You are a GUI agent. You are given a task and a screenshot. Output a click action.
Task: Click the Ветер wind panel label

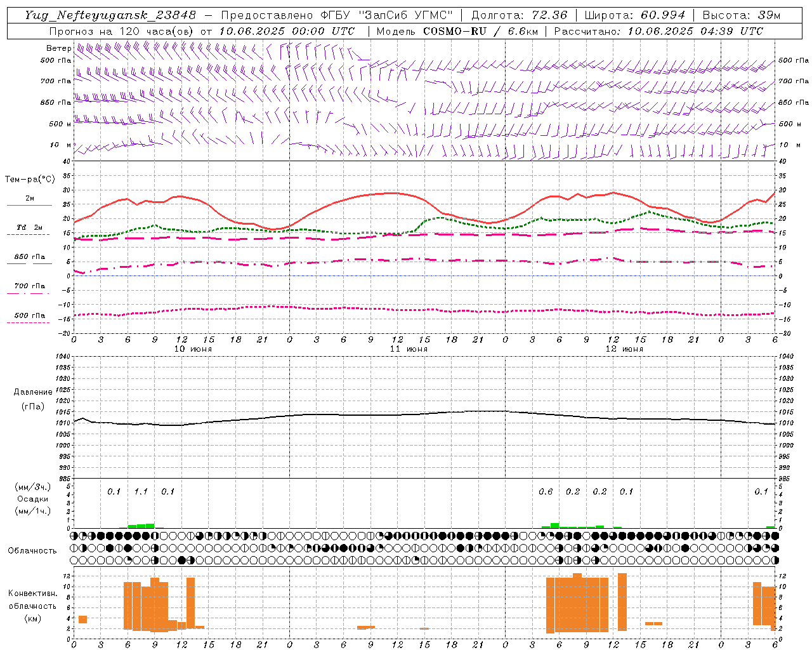(x=59, y=48)
